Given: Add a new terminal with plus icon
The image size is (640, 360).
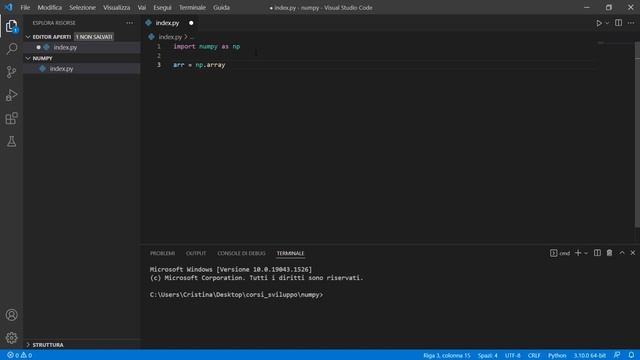Looking at the screenshot, I should tap(578, 253).
